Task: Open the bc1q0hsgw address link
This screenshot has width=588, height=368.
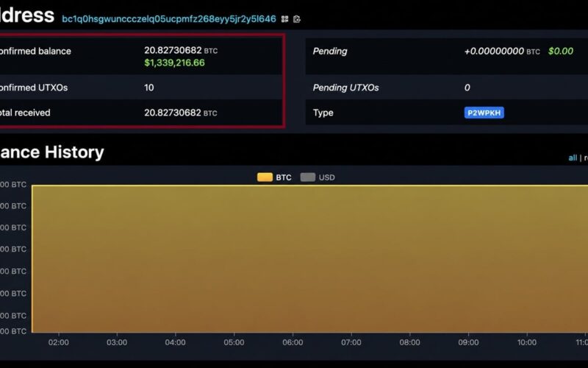Action: pos(169,19)
